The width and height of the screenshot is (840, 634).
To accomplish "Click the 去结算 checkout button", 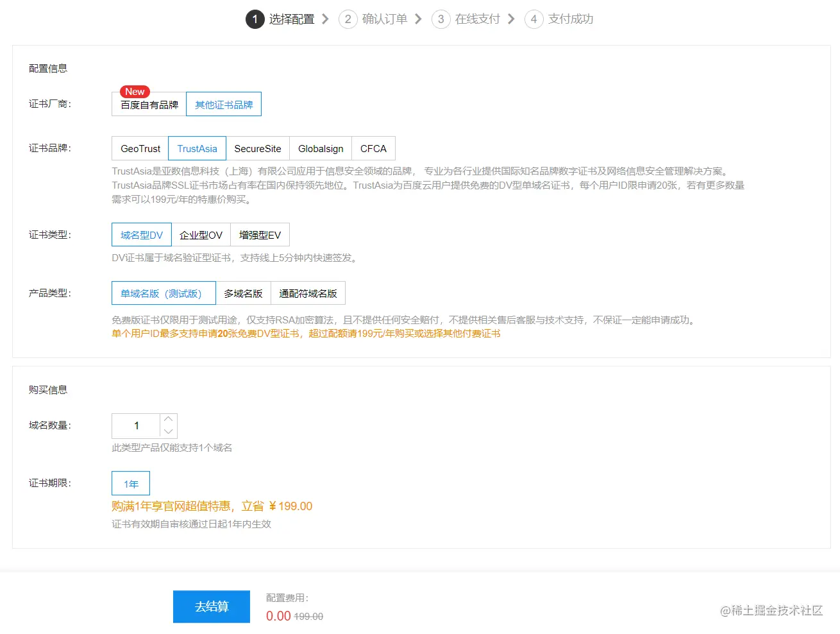I will coord(212,606).
